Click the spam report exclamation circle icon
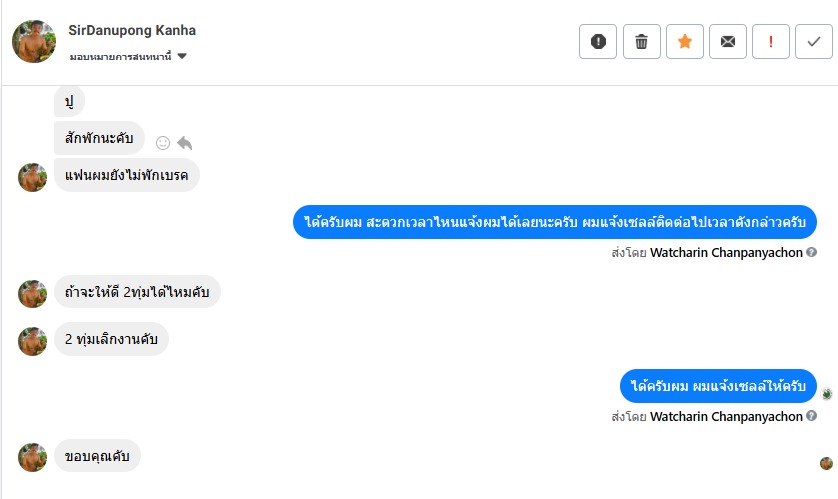 [x=598, y=42]
